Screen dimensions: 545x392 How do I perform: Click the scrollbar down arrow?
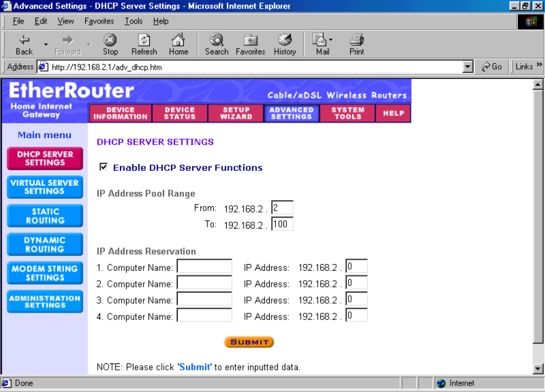[x=538, y=369]
